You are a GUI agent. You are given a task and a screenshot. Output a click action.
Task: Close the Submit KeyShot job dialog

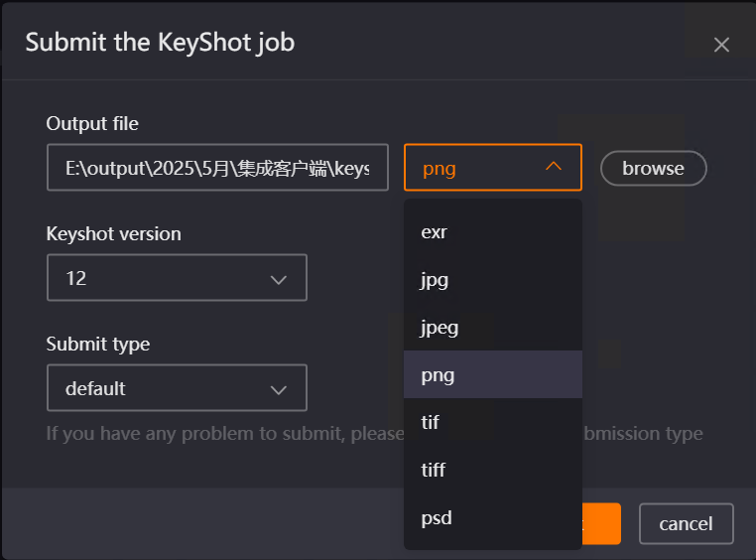click(721, 45)
